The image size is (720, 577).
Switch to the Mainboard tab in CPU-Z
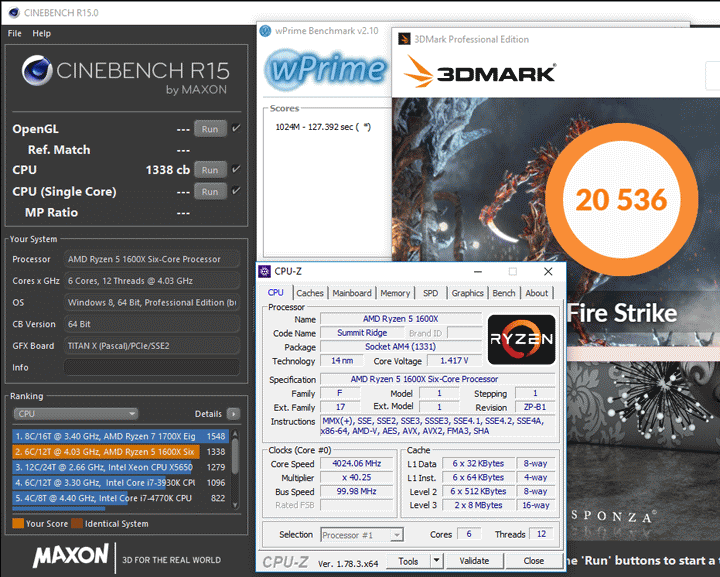[352, 293]
